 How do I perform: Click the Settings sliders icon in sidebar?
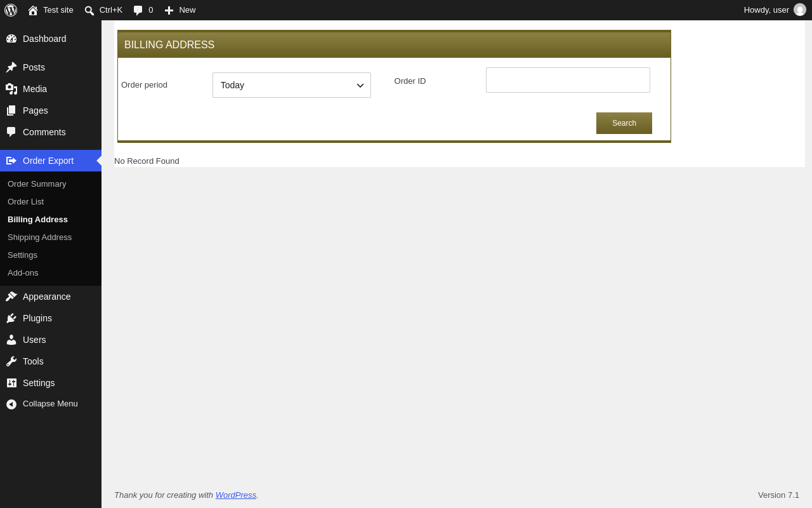11,383
